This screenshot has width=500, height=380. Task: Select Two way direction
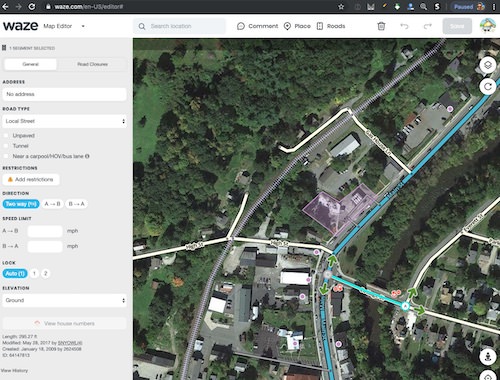point(21,204)
